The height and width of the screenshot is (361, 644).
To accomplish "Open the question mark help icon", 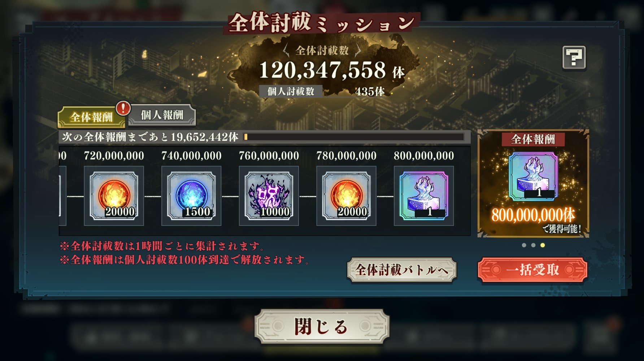I will point(574,57).
